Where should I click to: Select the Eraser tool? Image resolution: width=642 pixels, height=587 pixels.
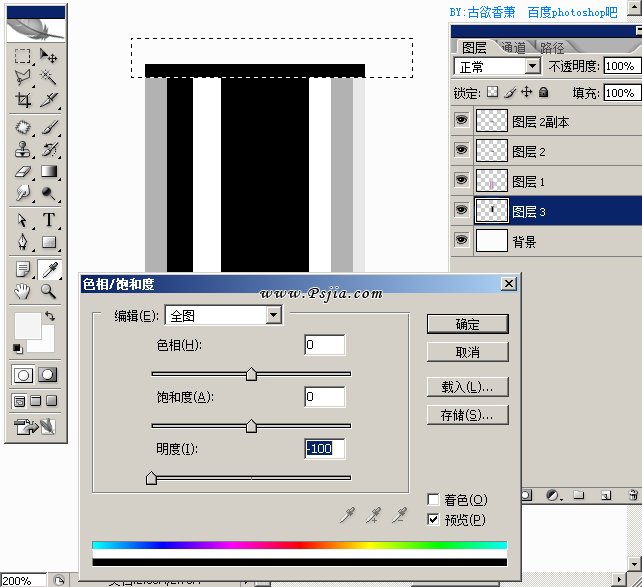(23, 171)
